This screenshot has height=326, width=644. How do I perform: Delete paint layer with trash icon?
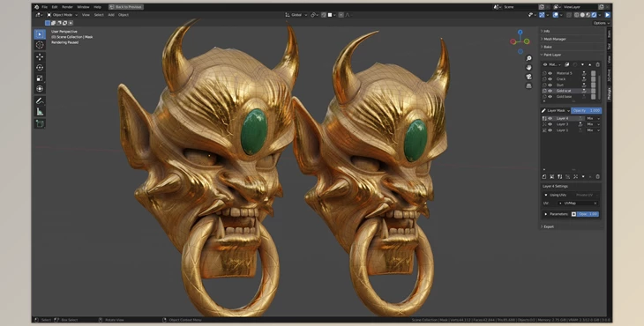[x=597, y=64]
